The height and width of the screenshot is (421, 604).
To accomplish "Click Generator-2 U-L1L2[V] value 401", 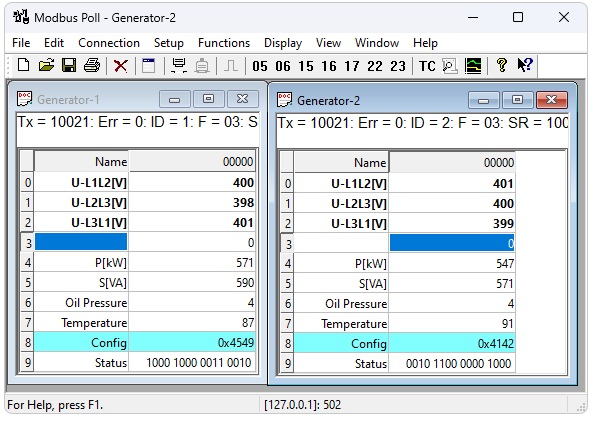I will point(452,183).
